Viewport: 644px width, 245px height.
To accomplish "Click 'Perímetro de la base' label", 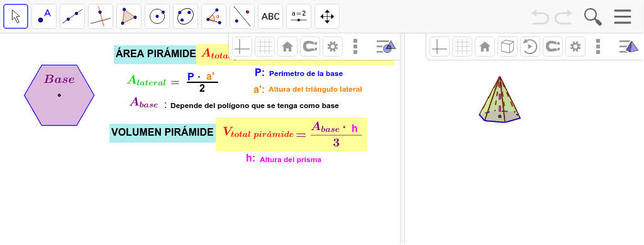I will tap(306, 74).
